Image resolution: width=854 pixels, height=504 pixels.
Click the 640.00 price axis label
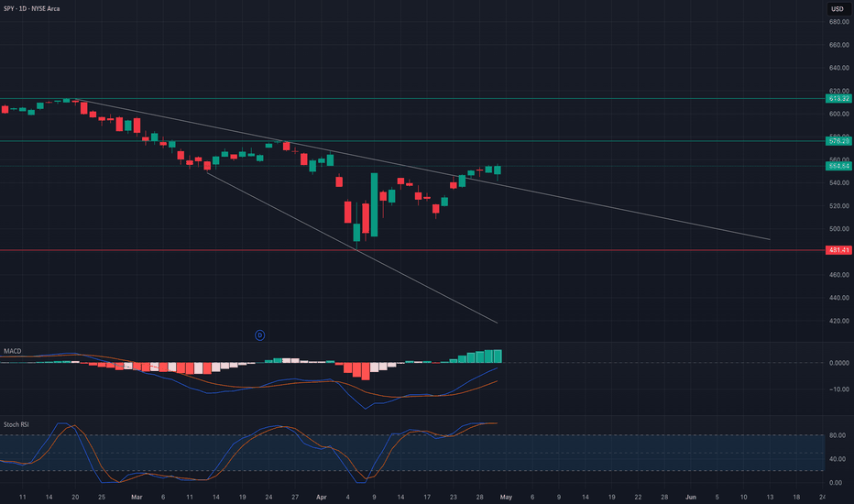pos(838,68)
